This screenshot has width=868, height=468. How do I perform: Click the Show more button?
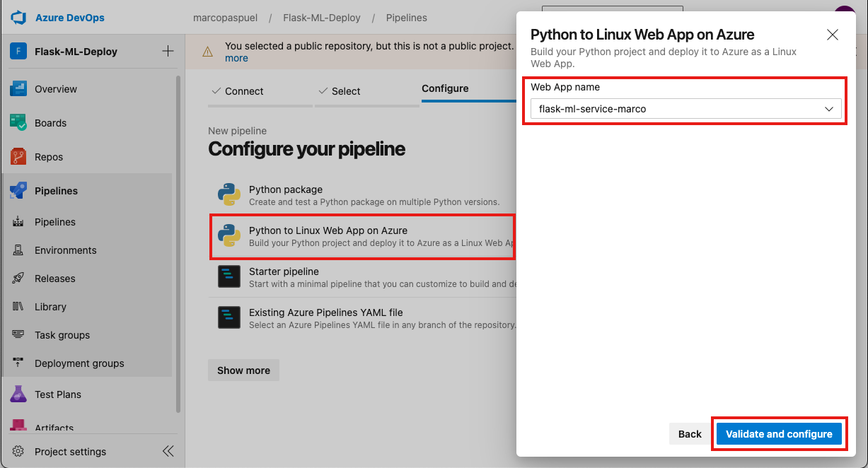pyautogui.click(x=243, y=370)
